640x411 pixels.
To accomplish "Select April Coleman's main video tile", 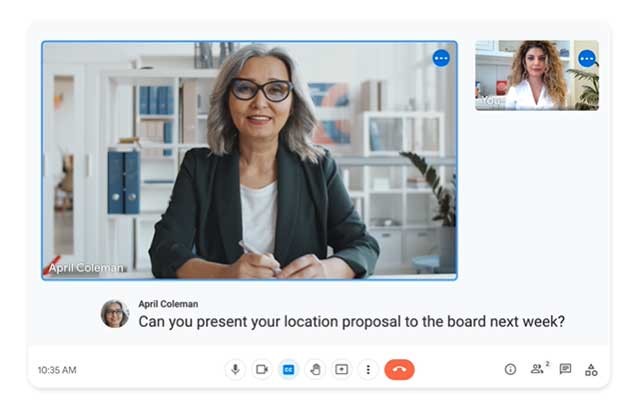I will [249, 160].
